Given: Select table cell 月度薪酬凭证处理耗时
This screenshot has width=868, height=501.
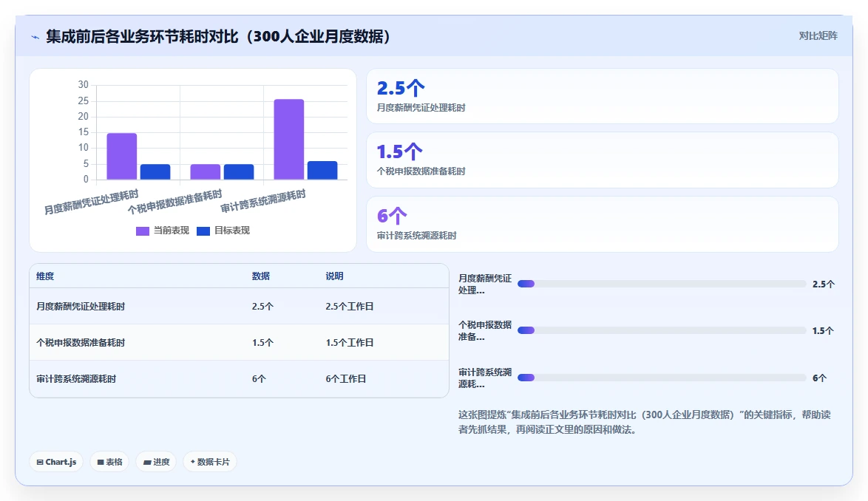Looking at the screenshot, I should (x=81, y=307).
